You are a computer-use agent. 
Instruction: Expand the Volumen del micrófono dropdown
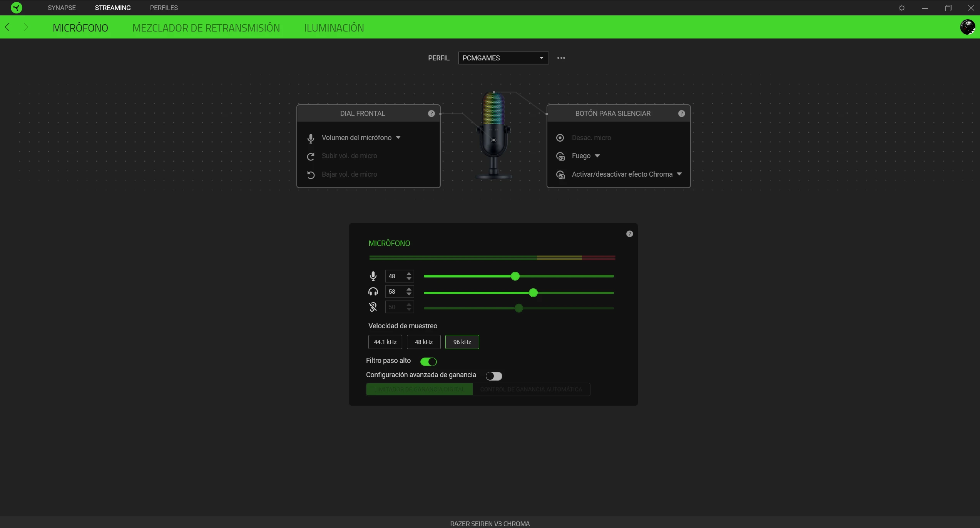point(398,137)
